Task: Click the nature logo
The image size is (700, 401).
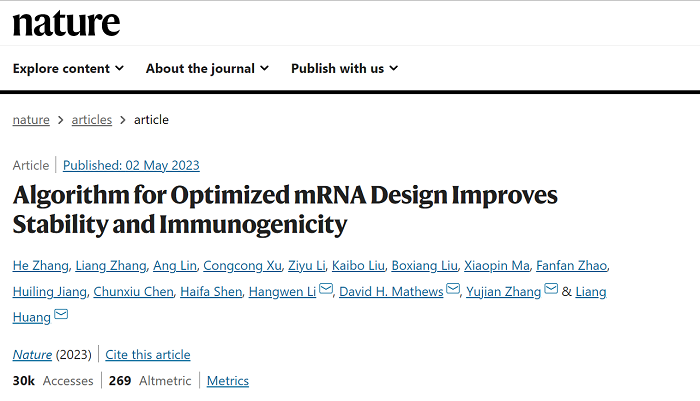Action: 66,24
